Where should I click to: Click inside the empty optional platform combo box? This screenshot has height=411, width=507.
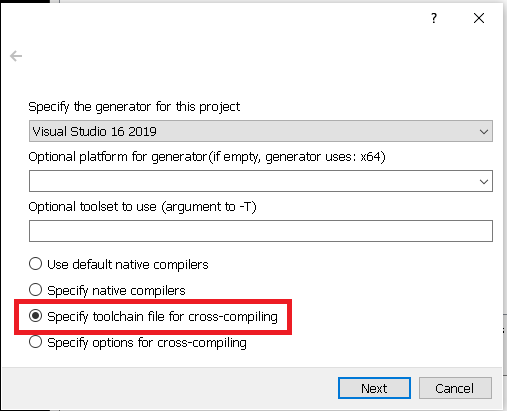pos(261,181)
